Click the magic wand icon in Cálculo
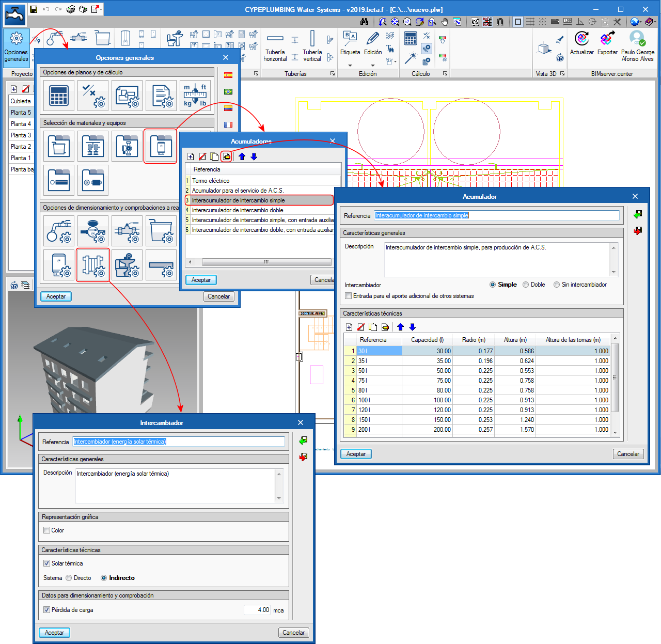The image size is (661, 644). point(411,58)
